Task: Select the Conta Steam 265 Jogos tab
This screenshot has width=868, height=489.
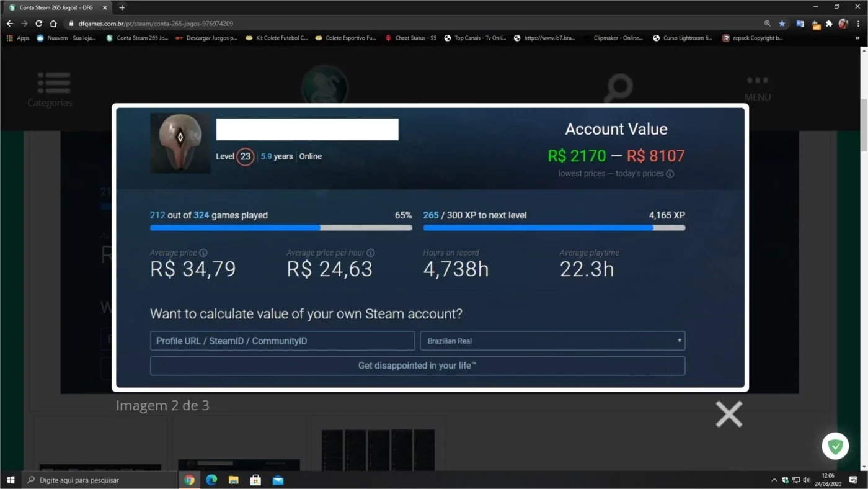Action: pos(57,7)
